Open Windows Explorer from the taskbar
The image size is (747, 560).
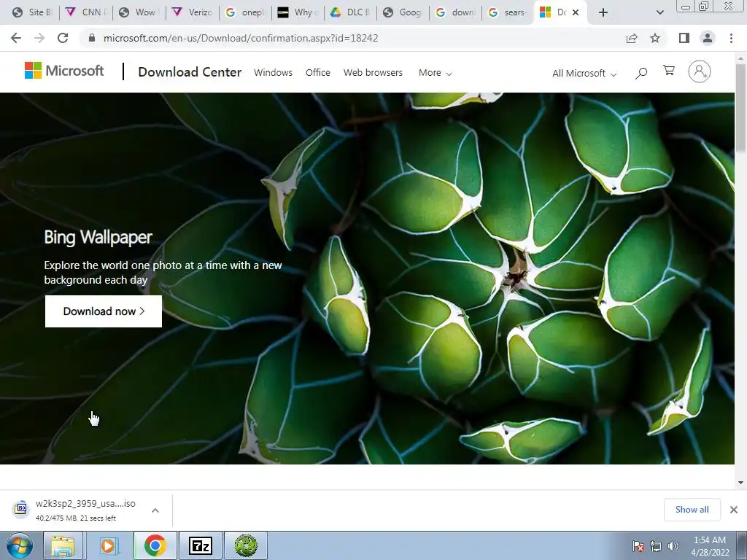[x=63, y=545]
